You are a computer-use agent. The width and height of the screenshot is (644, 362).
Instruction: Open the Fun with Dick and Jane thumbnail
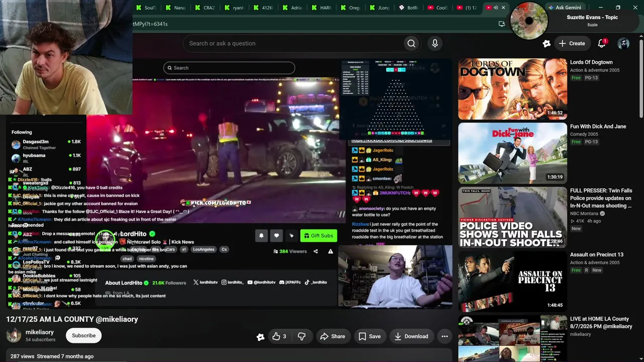pyautogui.click(x=512, y=153)
